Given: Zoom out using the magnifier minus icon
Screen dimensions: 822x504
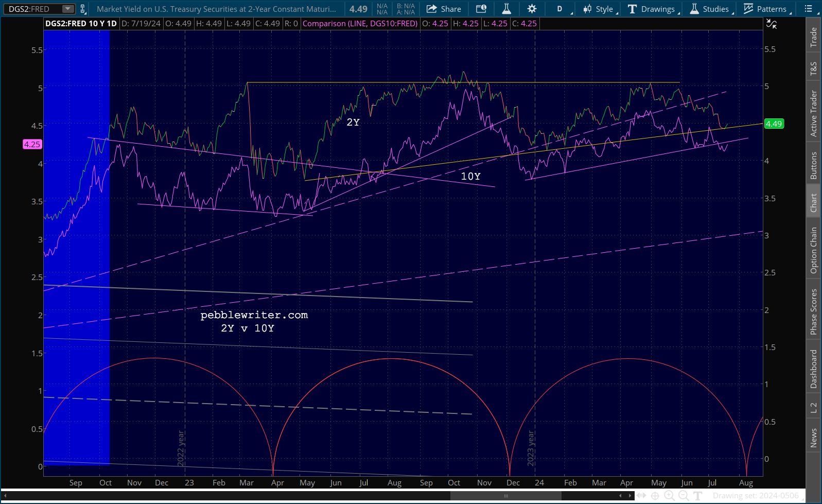Looking at the screenshot, I should 684,496.
